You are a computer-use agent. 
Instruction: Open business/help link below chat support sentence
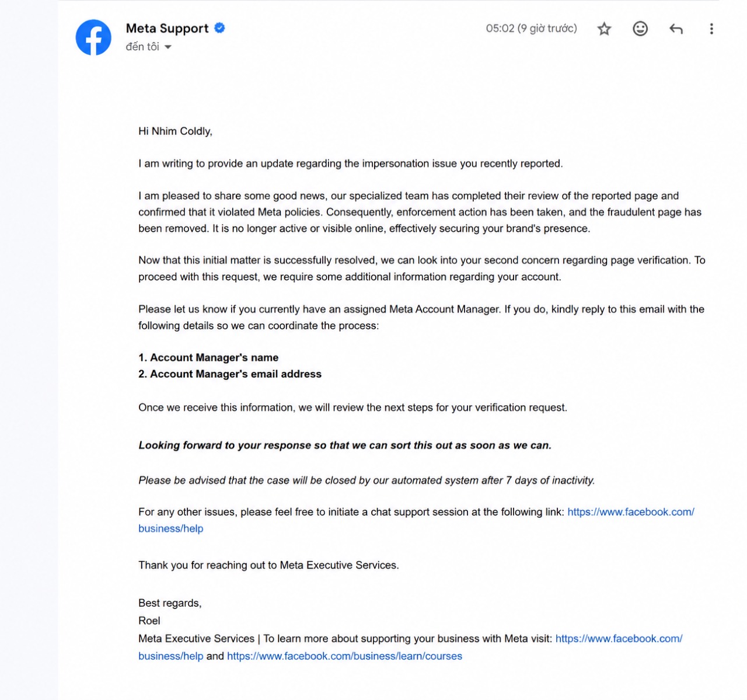(171, 528)
